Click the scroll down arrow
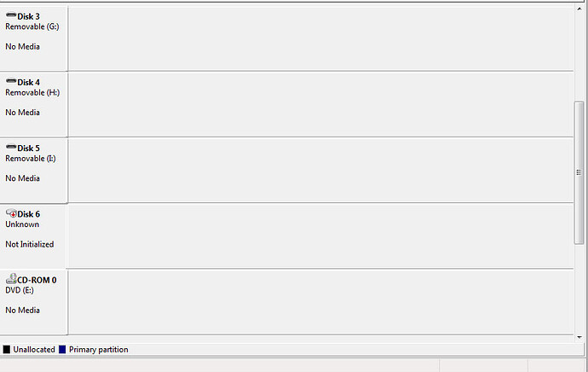The image size is (588, 372). coord(579,337)
